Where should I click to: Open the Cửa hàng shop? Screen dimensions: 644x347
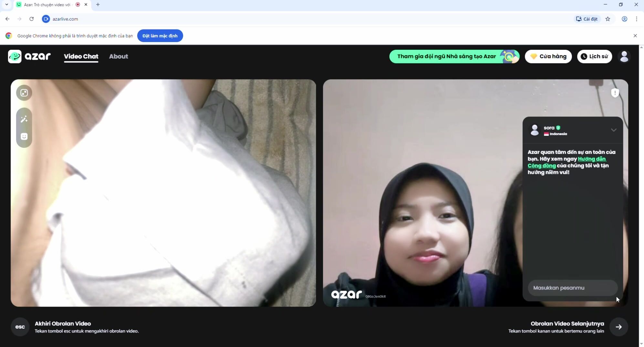click(548, 56)
